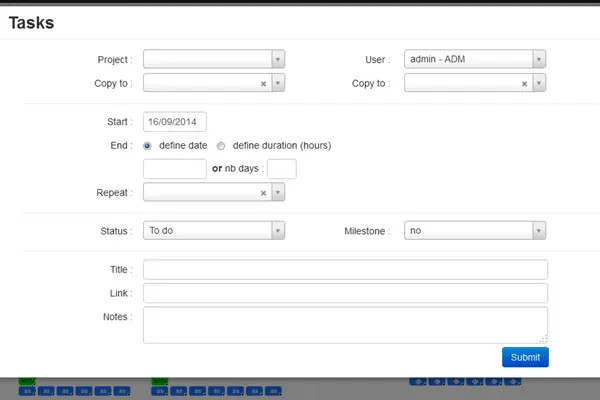
Task: Open the Repeat dropdown arrow
Action: point(278,193)
